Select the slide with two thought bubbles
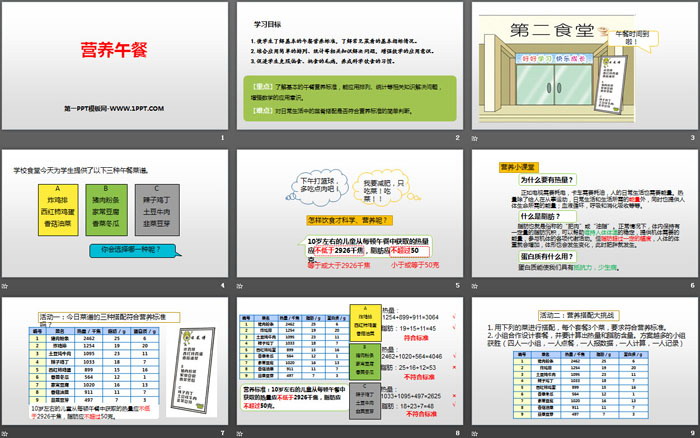Screen dimensions: 700x438 [x=350, y=213]
